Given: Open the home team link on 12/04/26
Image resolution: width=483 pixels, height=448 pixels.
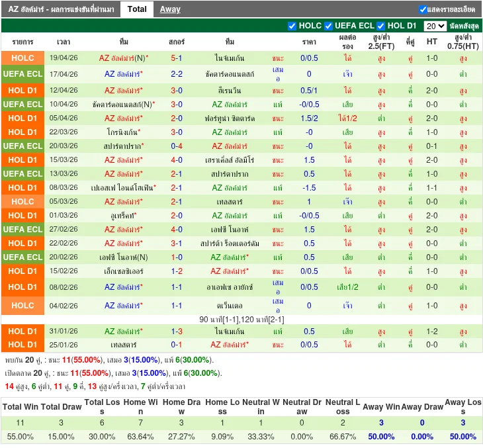Looking at the screenshot, I should point(123,91).
